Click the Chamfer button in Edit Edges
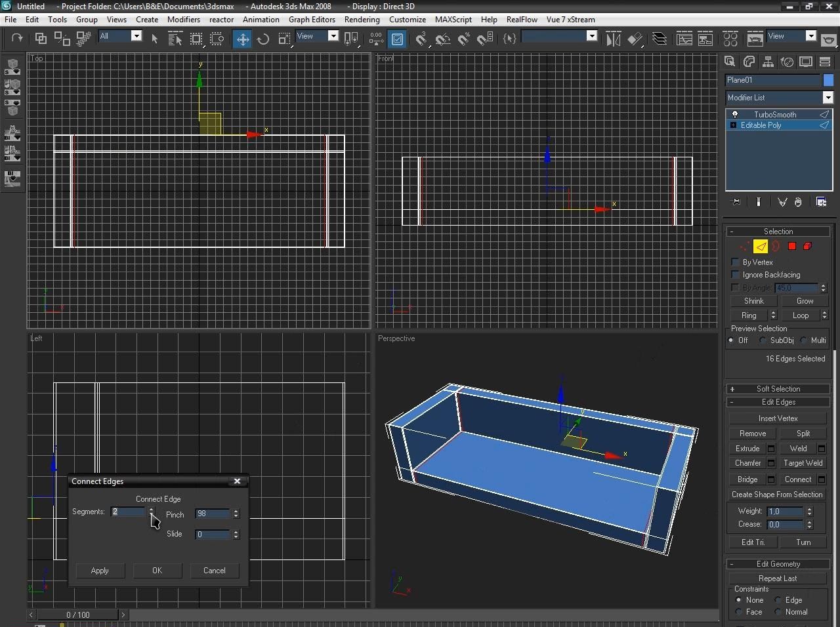 pyautogui.click(x=747, y=463)
